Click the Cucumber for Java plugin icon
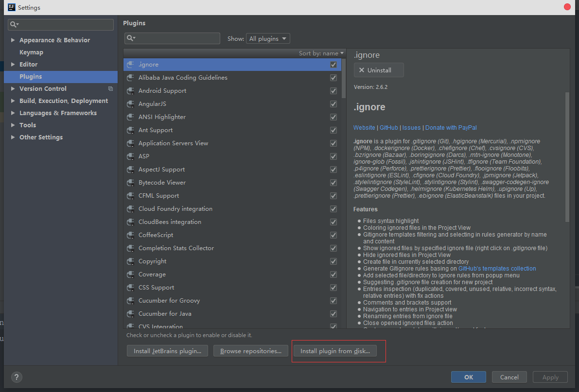The width and height of the screenshot is (579, 392). click(130, 313)
